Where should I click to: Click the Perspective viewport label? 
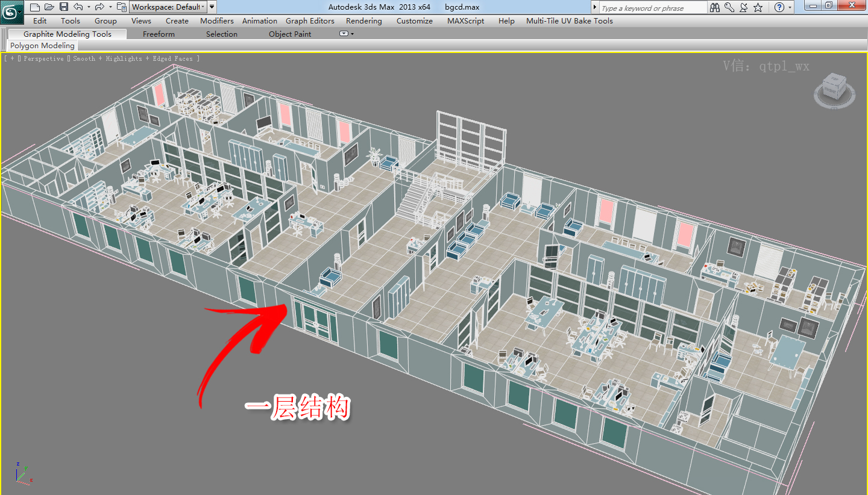coord(43,58)
